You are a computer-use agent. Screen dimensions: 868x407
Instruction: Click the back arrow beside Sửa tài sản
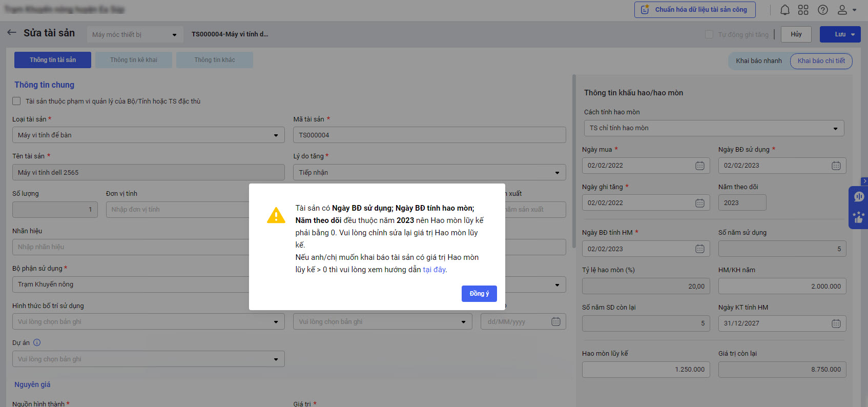pyautogui.click(x=12, y=33)
